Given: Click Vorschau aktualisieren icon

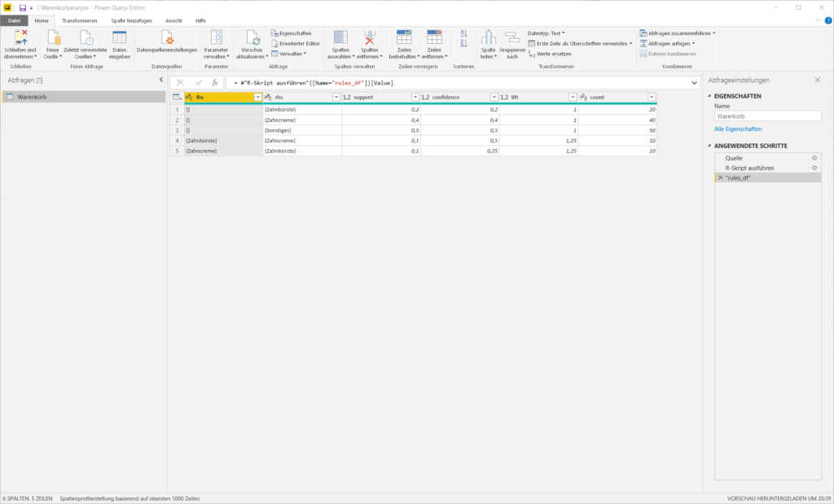Looking at the screenshot, I should (252, 37).
